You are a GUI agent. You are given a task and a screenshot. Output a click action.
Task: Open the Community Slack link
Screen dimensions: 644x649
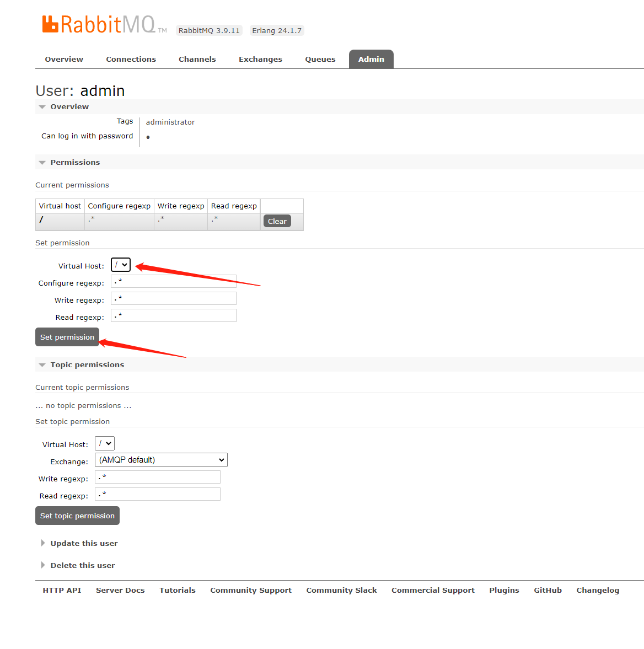[341, 590]
